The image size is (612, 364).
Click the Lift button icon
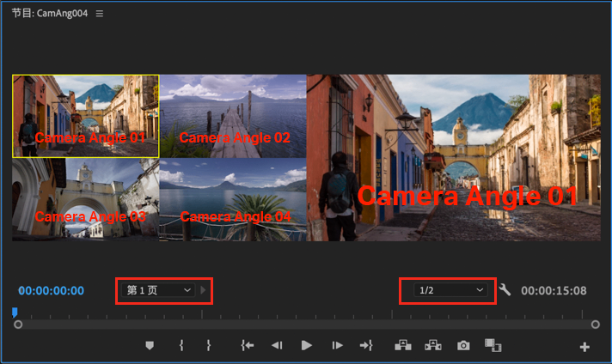pyautogui.click(x=403, y=345)
